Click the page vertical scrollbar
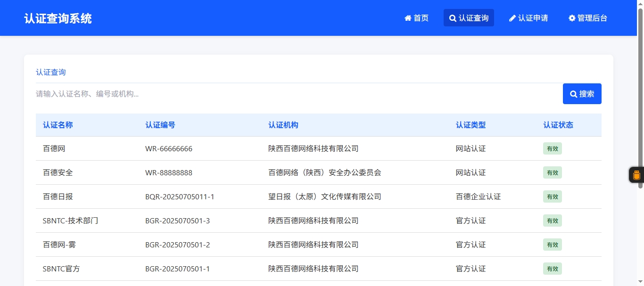The image size is (644, 286). click(x=640, y=94)
